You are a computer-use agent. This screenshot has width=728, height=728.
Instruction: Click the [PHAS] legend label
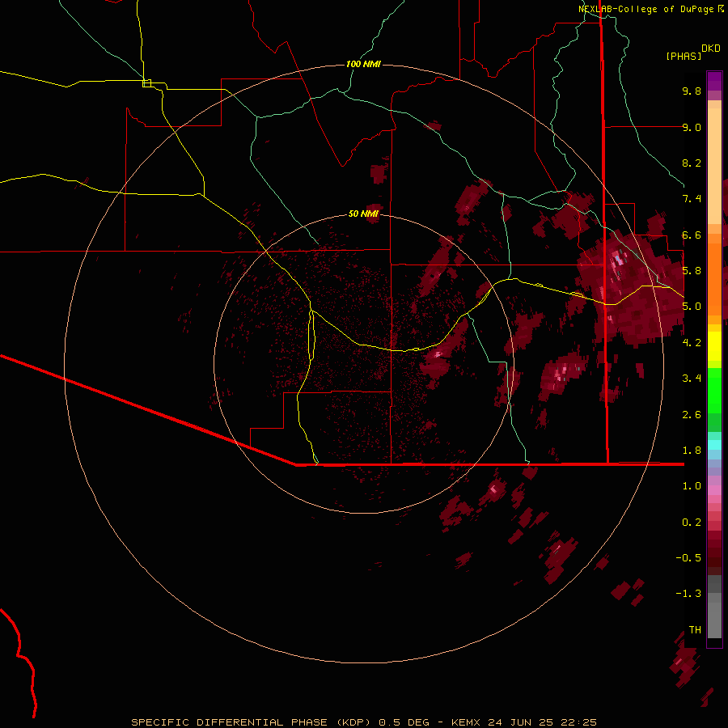coord(684,56)
